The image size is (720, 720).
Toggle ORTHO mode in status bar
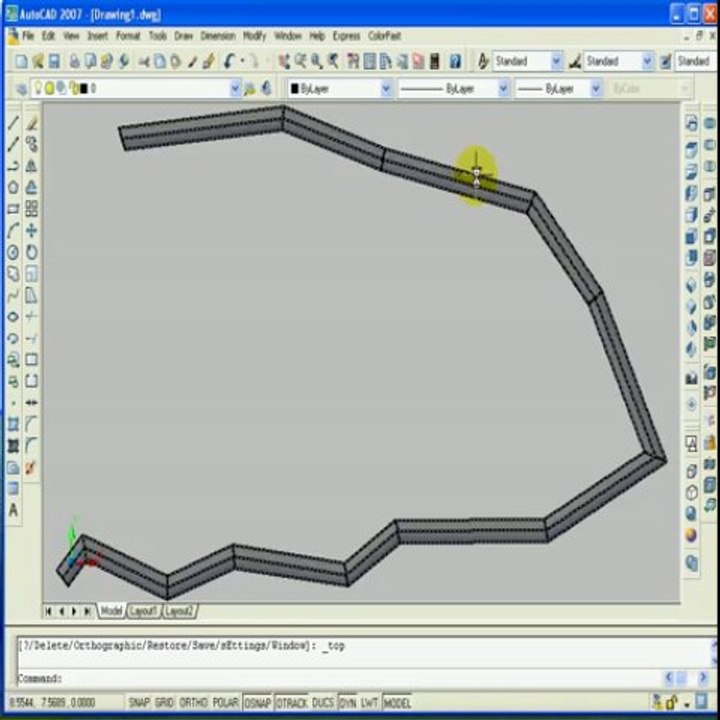pyautogui.click(x=193, y=703)
